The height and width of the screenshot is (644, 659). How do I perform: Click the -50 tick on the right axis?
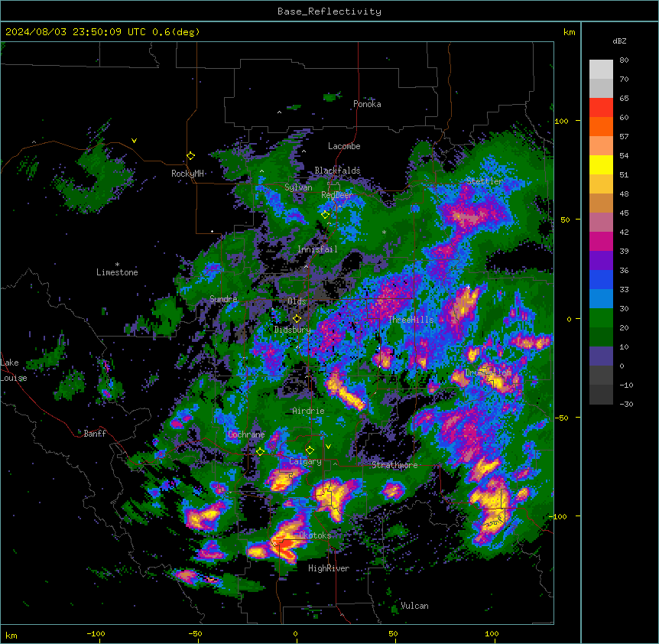point(561,418)
